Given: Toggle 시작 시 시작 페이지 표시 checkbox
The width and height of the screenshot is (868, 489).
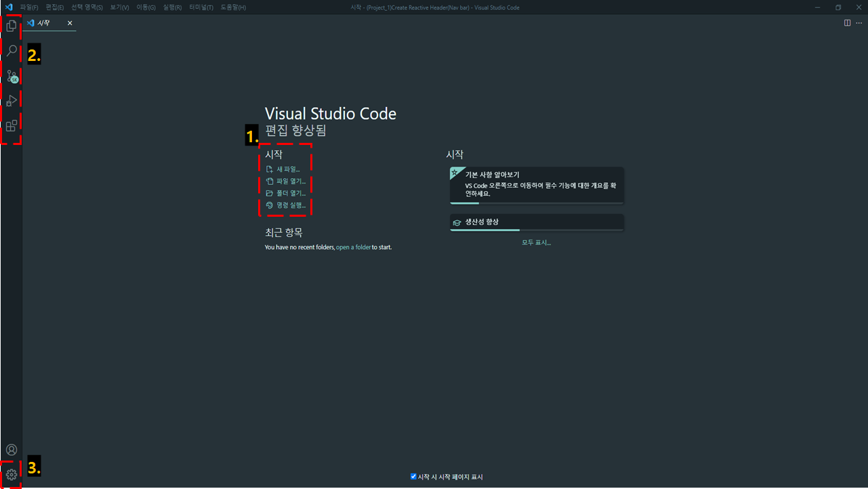Looking at the screenshot, I should coord(413,477).
